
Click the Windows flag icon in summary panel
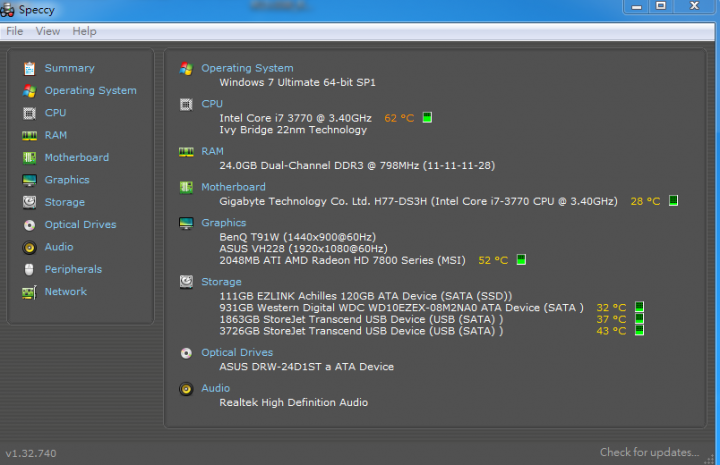pyautogui.click(x=186, y=69)
